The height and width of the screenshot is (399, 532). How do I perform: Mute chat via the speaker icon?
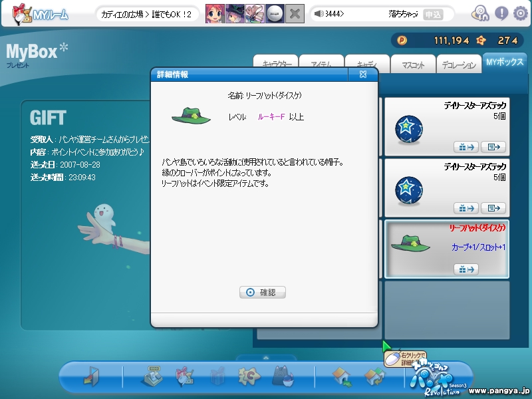click(x=319, y=14)
